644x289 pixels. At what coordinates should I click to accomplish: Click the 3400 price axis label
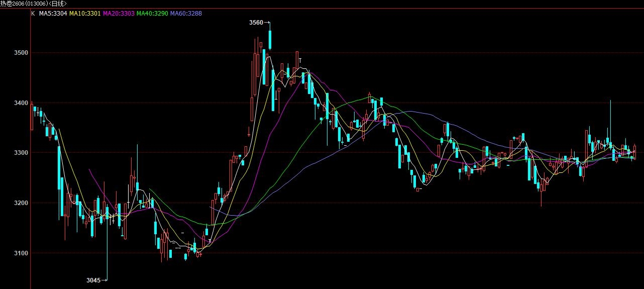20,103
